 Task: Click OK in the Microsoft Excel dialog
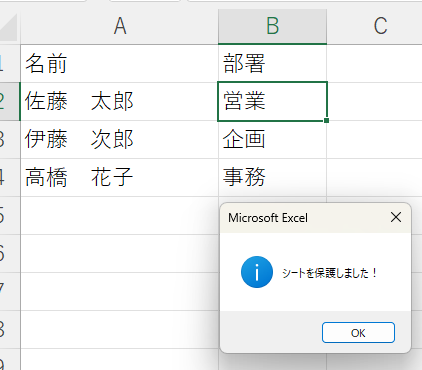(358, 332)
